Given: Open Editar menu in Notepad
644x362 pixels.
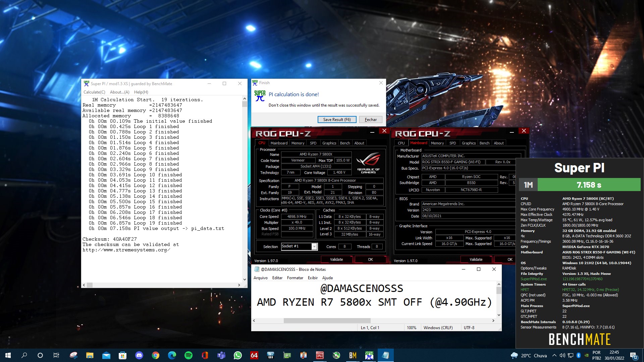Looking at the screenshot, I should (277, 278).
